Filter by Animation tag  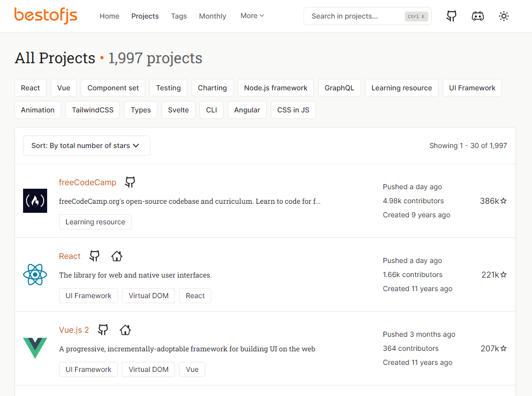38,110
